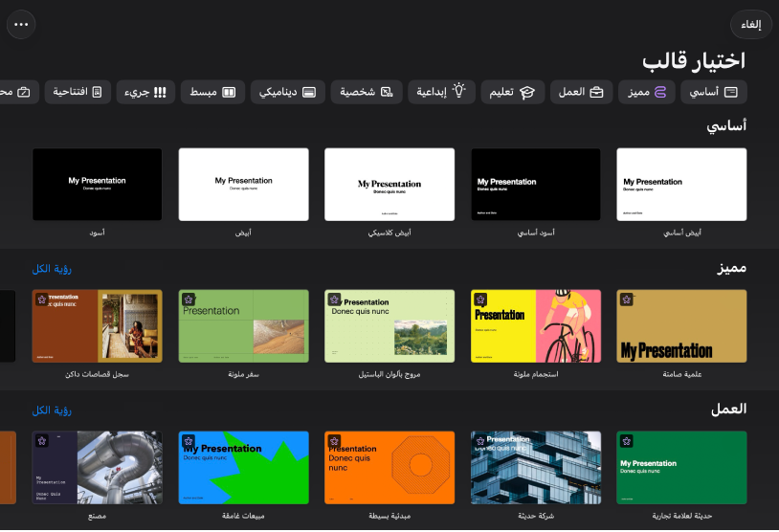The width and height of the screenshot is (779, 532).
Task: Choose the أسود أساسي template thumbnail
Action: pos(536,185)
